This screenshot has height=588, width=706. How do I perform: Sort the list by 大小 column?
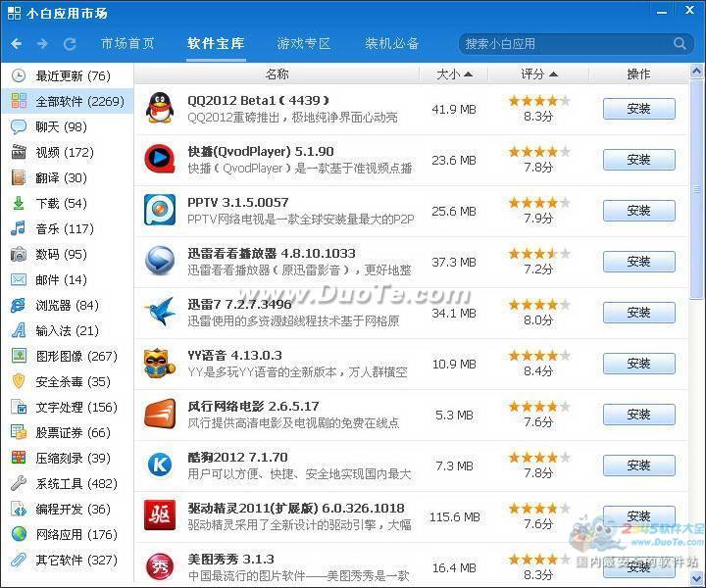coord(454,73)
